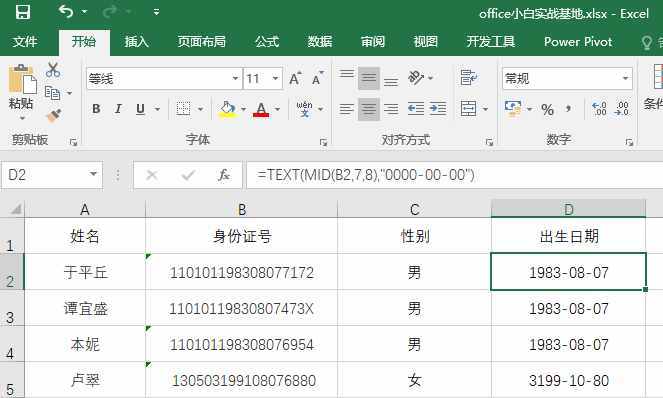Switch to the 审阅 ribbon tab

pyautogui.click(x=373, y=41)
